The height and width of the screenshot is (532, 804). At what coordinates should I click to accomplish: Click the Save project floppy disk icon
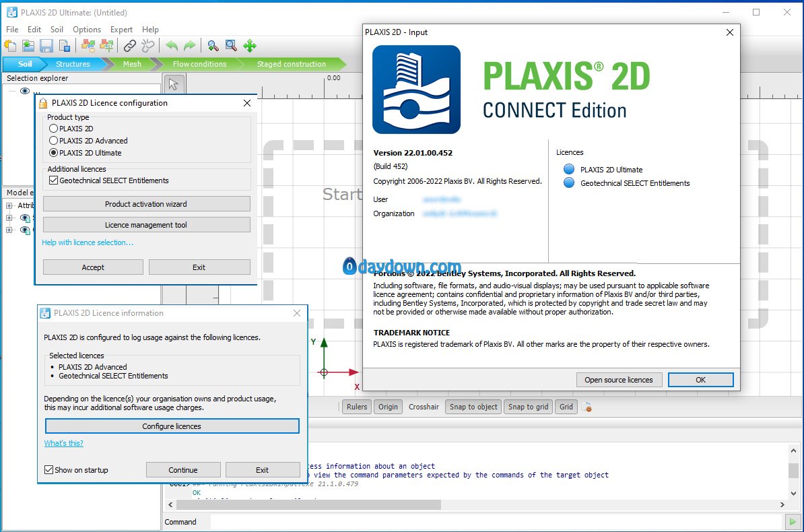pyautogui.click(x=46, y=46)
